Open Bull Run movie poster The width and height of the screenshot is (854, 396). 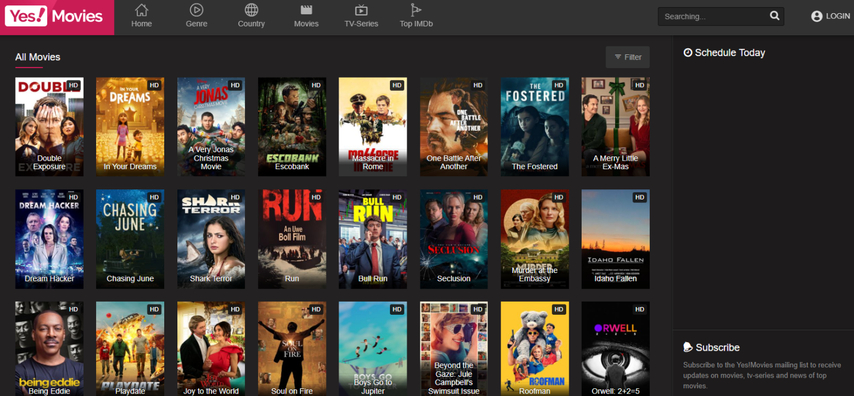pos(373,239)
